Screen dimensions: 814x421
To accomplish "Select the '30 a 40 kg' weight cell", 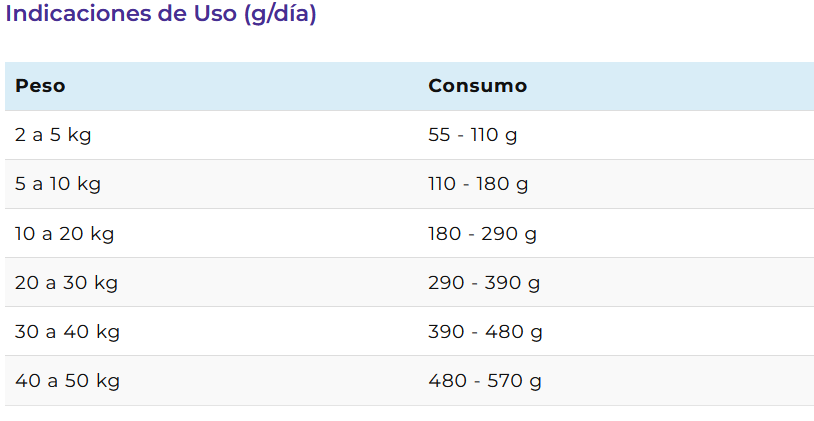I will (67, 332).
